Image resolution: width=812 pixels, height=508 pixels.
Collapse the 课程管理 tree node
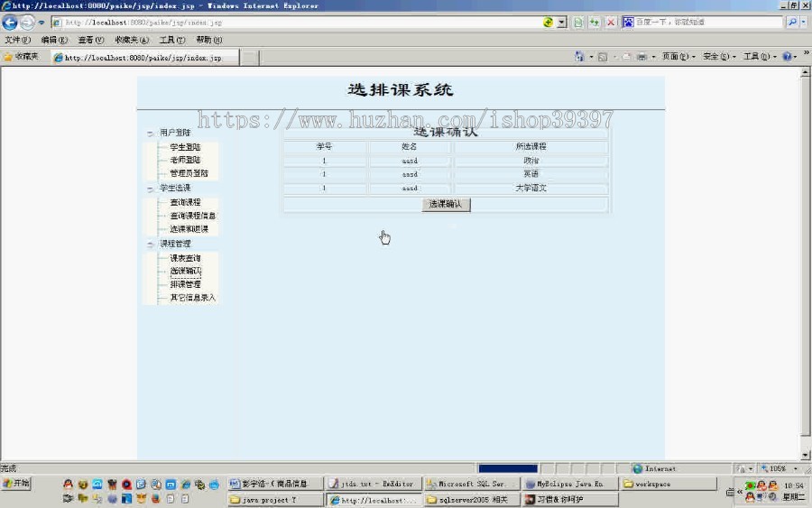pos(150,245)
